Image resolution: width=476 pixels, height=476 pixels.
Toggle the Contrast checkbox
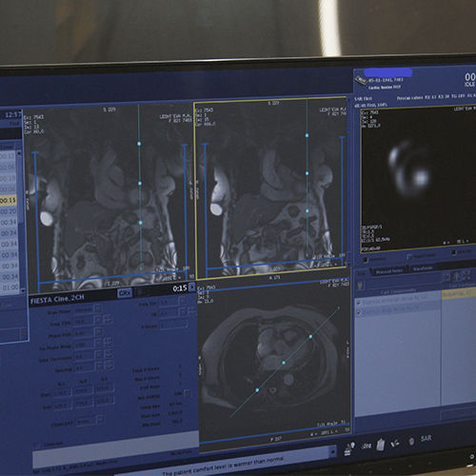pos(37,446)
